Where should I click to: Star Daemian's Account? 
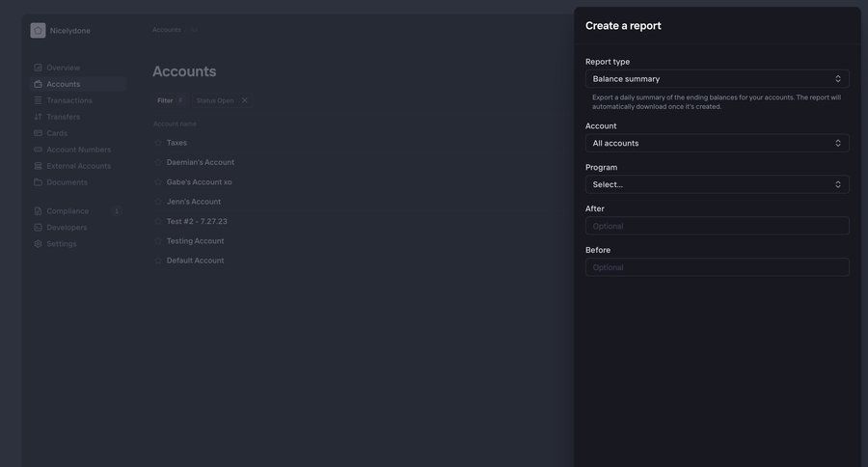158,162
